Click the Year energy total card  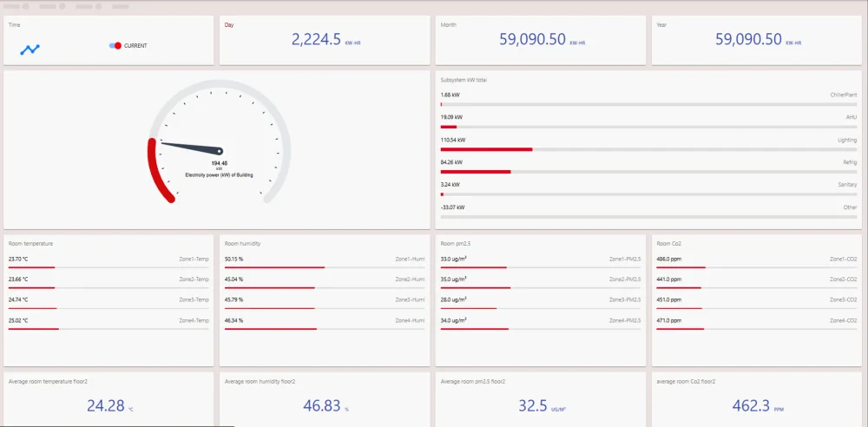pyautogui.click(x=757, y=40)
